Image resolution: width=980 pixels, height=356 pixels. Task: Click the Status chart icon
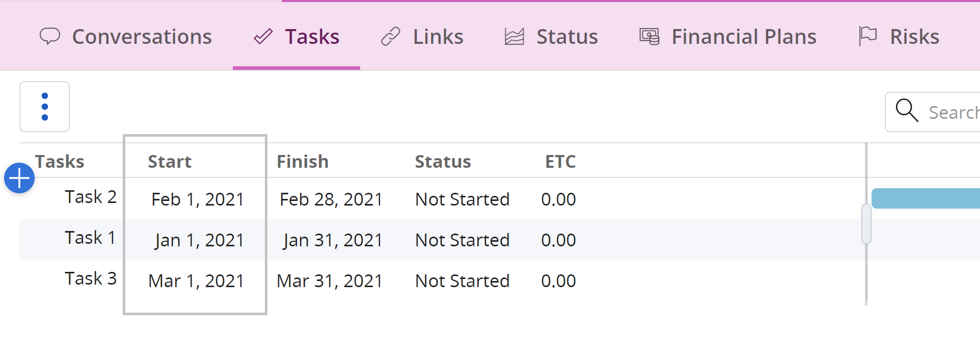point(514,37)
